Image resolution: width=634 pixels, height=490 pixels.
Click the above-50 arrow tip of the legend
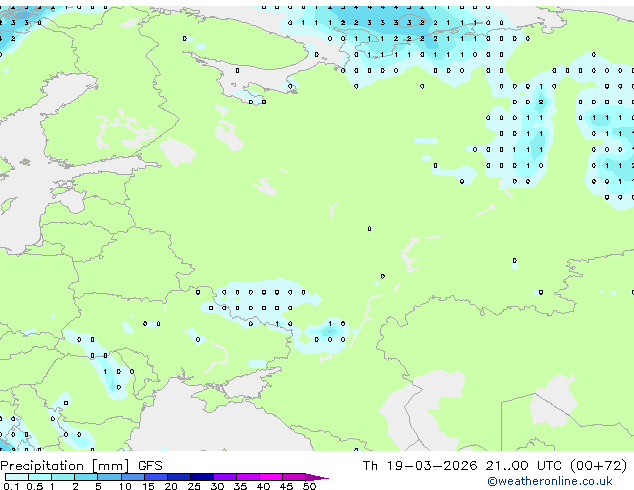[x=317, y=477]
